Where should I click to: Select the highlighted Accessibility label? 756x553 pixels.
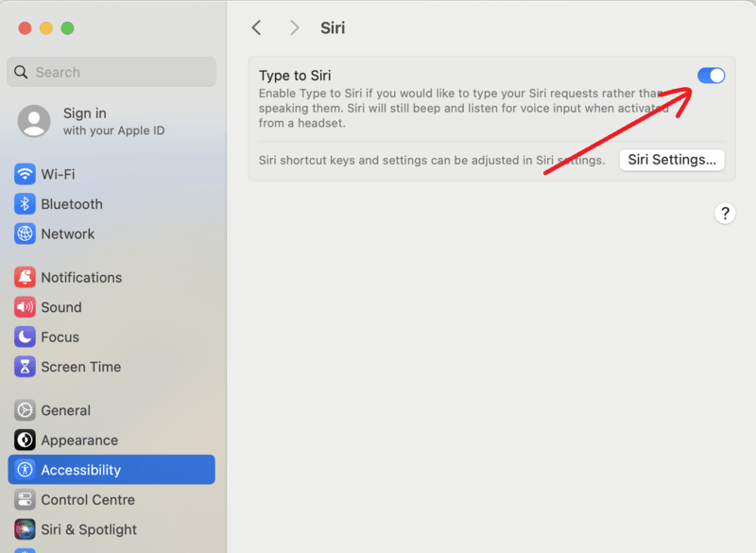point(81,470)
